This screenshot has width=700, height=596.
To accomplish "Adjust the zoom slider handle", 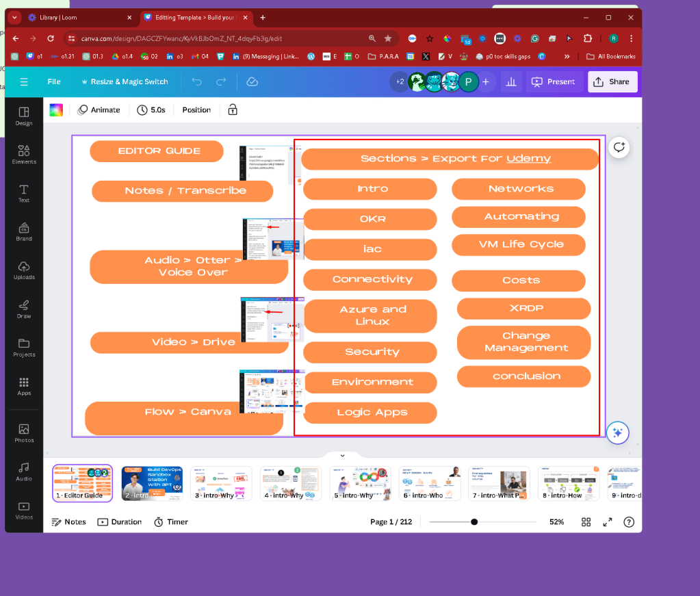I will 474,522.
